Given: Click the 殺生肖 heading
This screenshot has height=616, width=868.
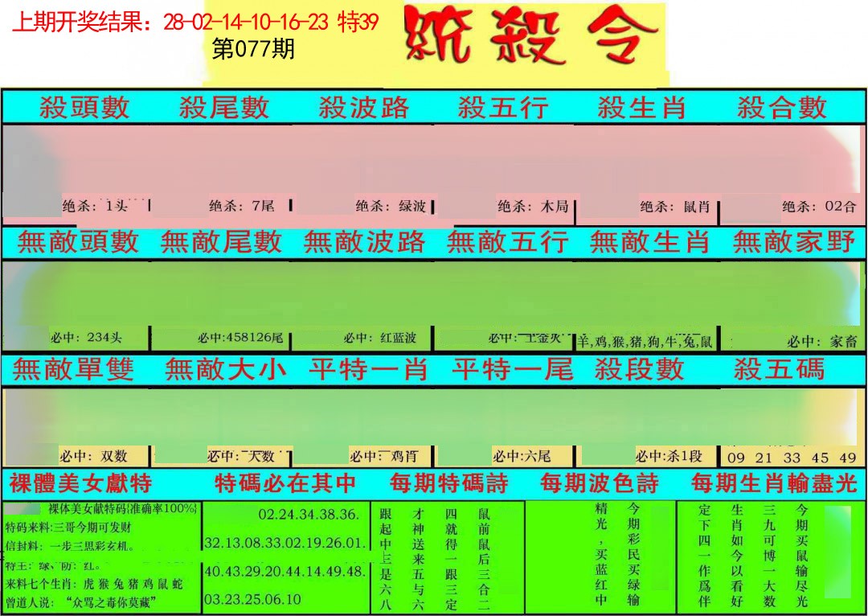Looking at the screenshot, I should [x=641, y=107].
